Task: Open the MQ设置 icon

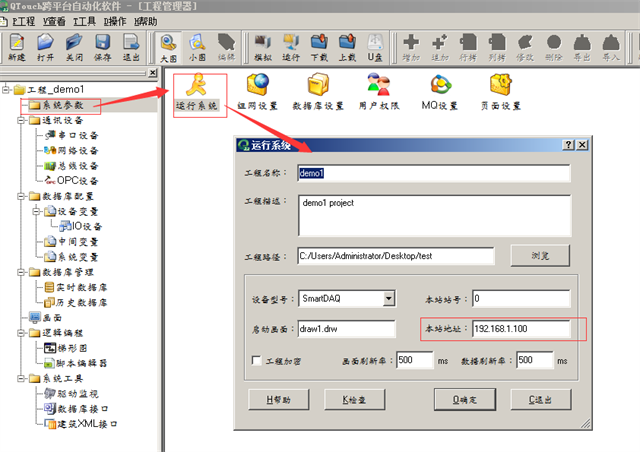Action: tap(439, 91)
